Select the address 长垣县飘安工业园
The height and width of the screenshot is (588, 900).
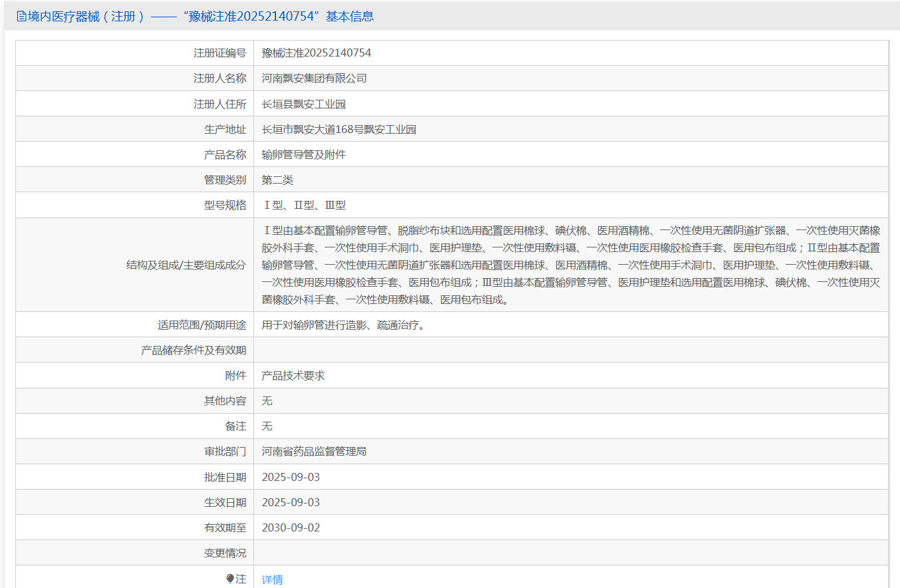point(304,104)
